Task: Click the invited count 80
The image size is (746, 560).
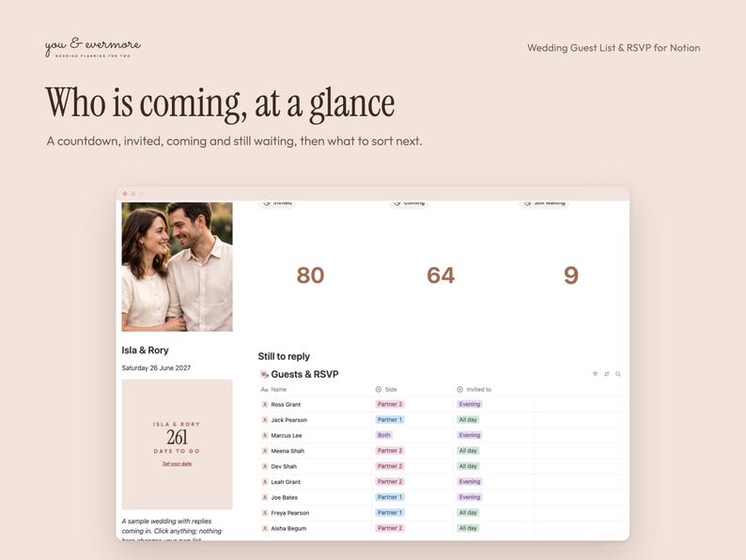Action: [x=310, y=275]
